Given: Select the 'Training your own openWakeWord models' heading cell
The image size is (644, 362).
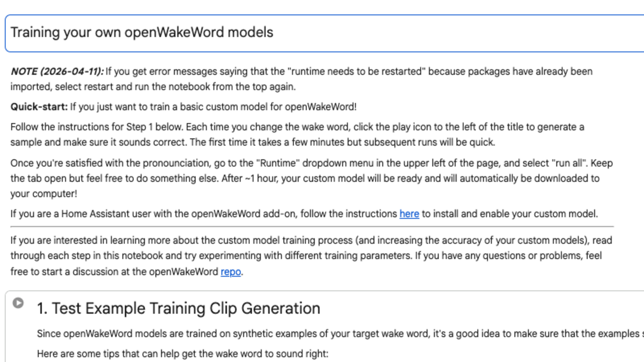Looking at the screenshot, I should point(324,33).
